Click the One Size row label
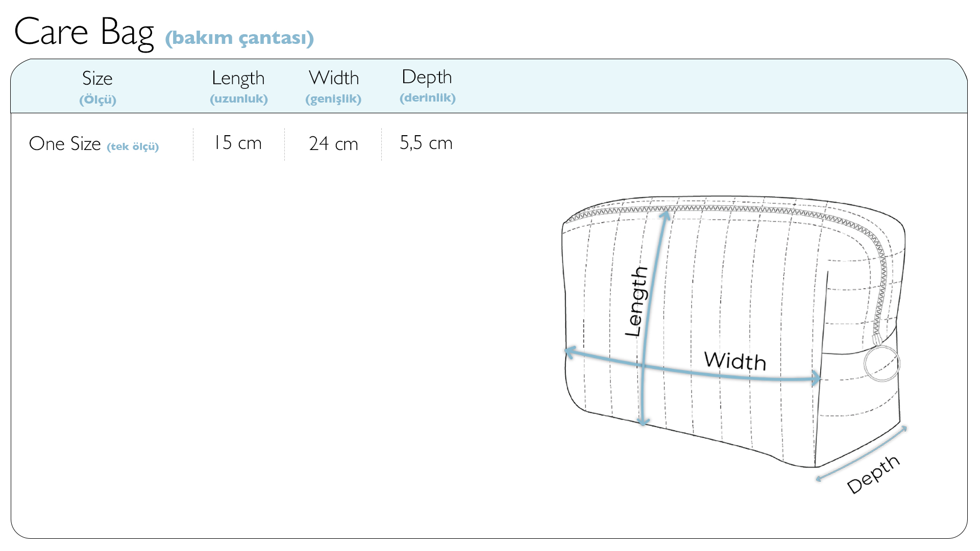This screenshot has width=980, height=551. pyautogui.click(x=65, y=143)
